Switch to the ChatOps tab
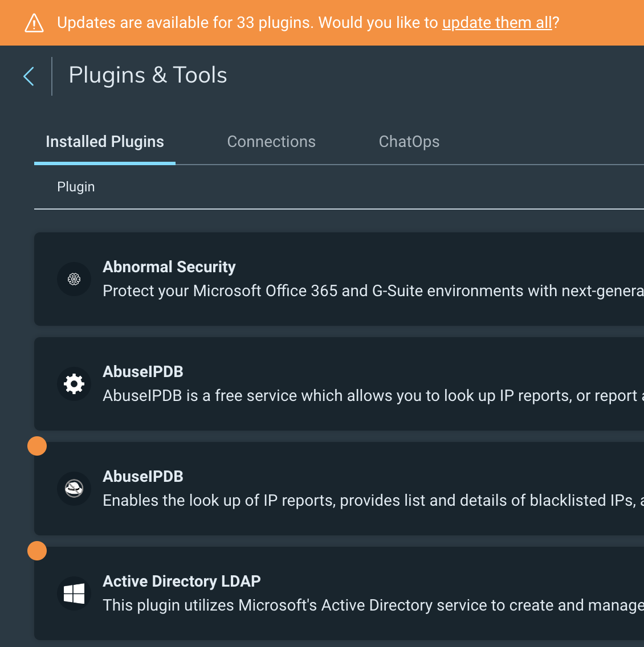 pos(409,141)
